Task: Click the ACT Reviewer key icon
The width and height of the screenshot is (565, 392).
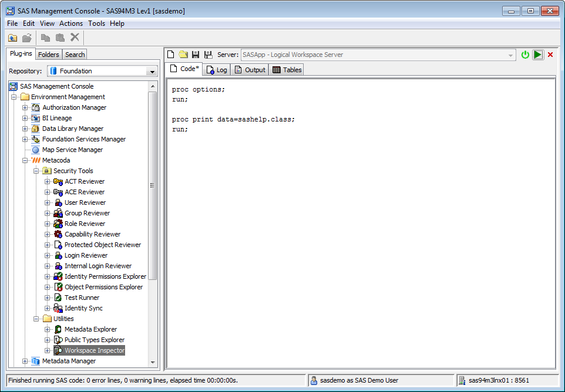Action: 58,181
